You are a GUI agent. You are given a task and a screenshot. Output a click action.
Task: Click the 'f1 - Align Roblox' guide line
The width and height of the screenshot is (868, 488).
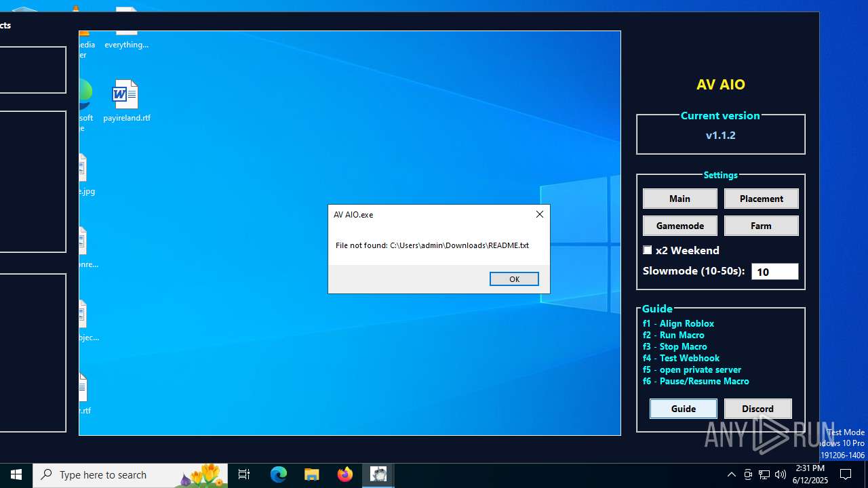tap(678, 323)
